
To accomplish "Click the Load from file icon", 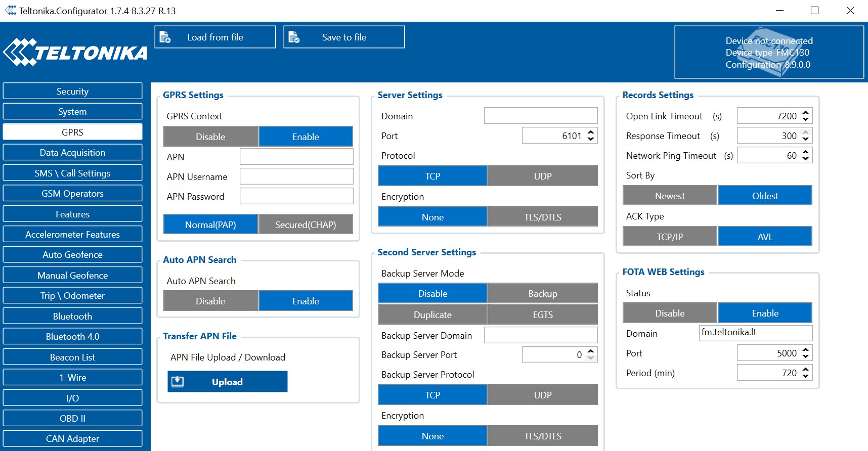I will [165, 37].
